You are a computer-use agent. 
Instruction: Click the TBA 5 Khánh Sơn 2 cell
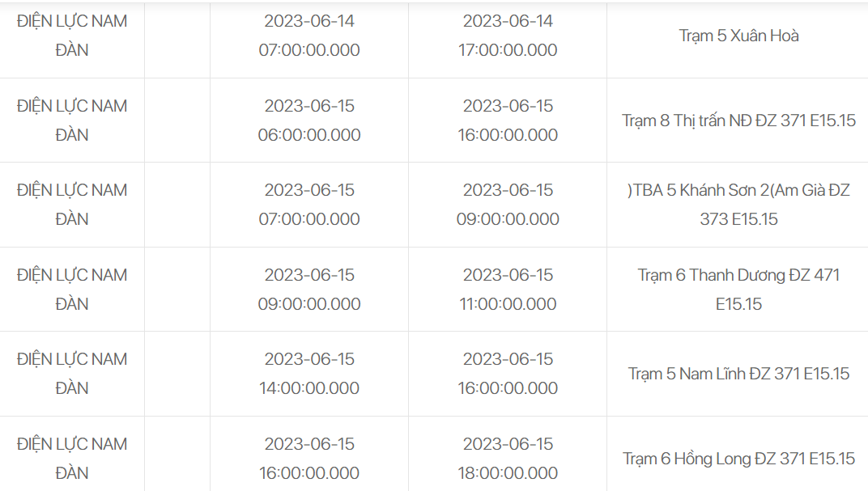738,205
